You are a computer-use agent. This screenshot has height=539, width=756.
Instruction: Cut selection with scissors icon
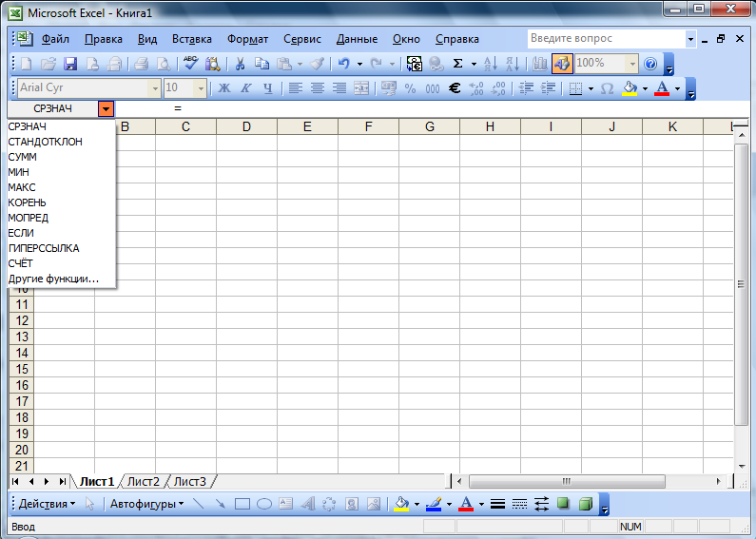click(x=240, y=64)
